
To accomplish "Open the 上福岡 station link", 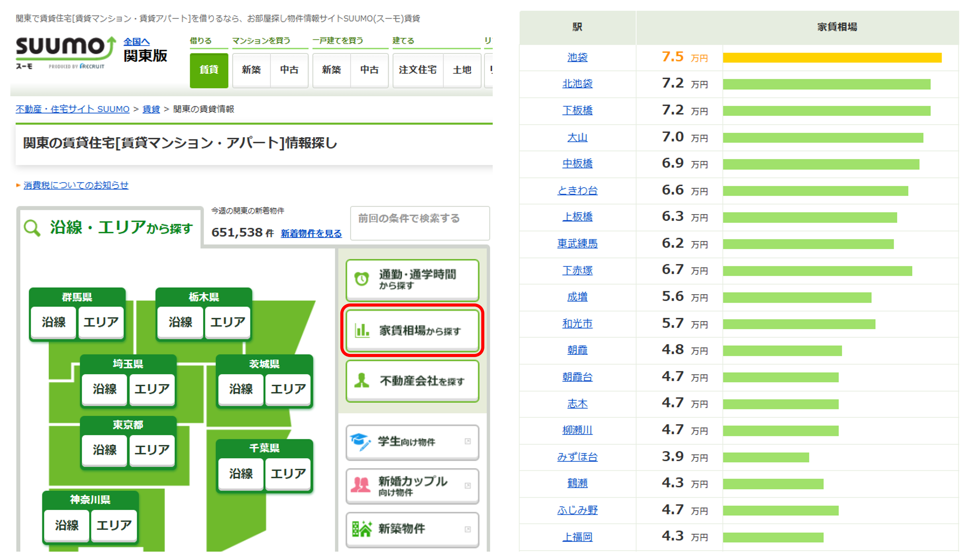I will (x=577, y=537).
